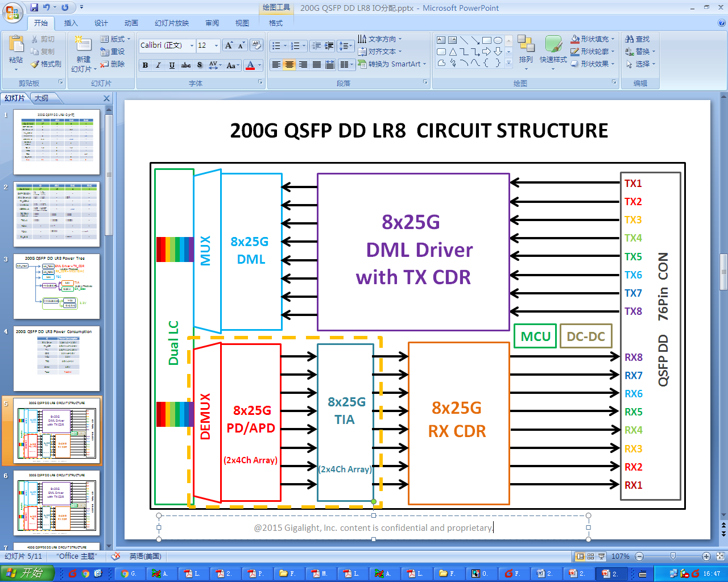
Task: Click the font color red A swatch
Action: tap(250, 65)
